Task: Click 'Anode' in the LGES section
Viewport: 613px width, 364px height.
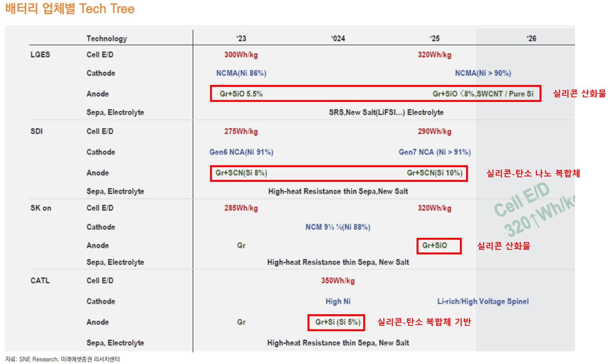Action: (x=97, y=94)
